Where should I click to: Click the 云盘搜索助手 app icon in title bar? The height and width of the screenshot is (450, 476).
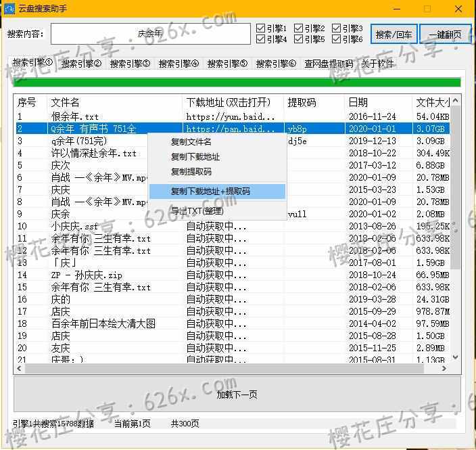(x=9, y=8)
